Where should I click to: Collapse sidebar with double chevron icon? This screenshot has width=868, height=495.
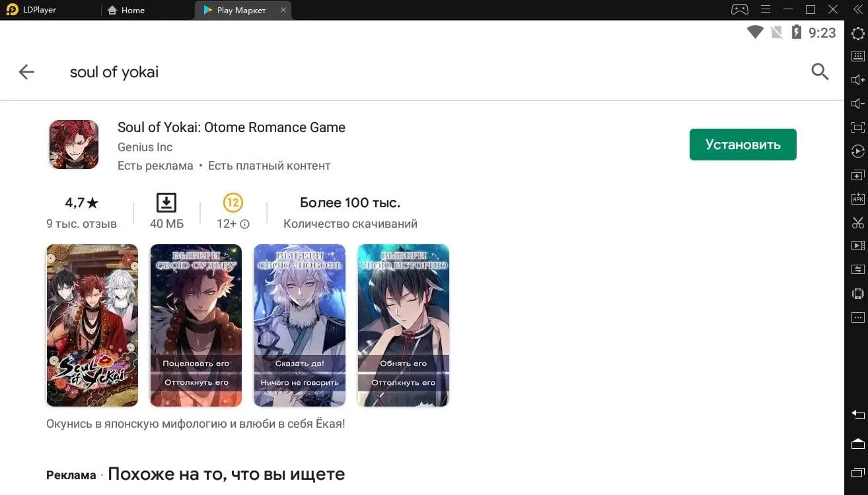pyautogui.click(x=857, y=10)
